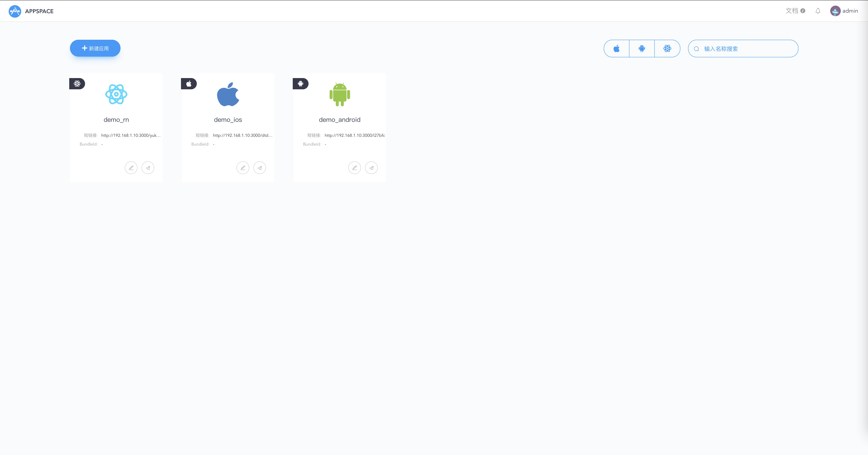
Task: Click the admin username
Action: [850, 11]
